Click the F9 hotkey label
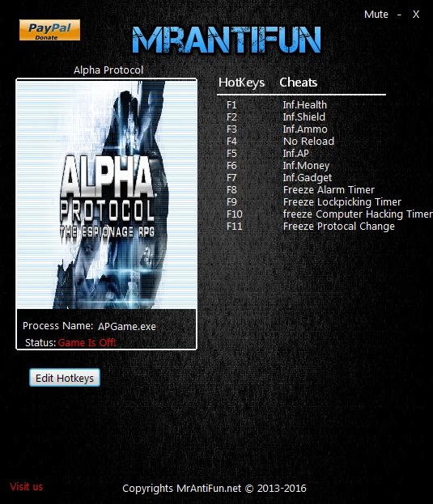The height and width of the screenshot is (504, 433). coord(231,202)
